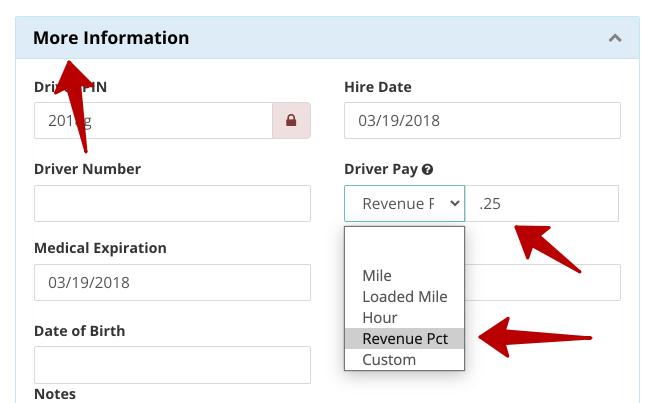Click the Date of Birth field

(172, 365)
